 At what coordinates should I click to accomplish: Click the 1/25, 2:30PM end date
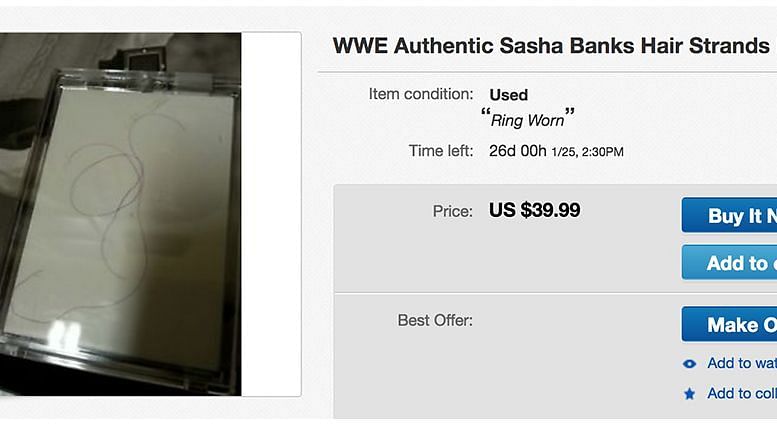pos(588,153)
